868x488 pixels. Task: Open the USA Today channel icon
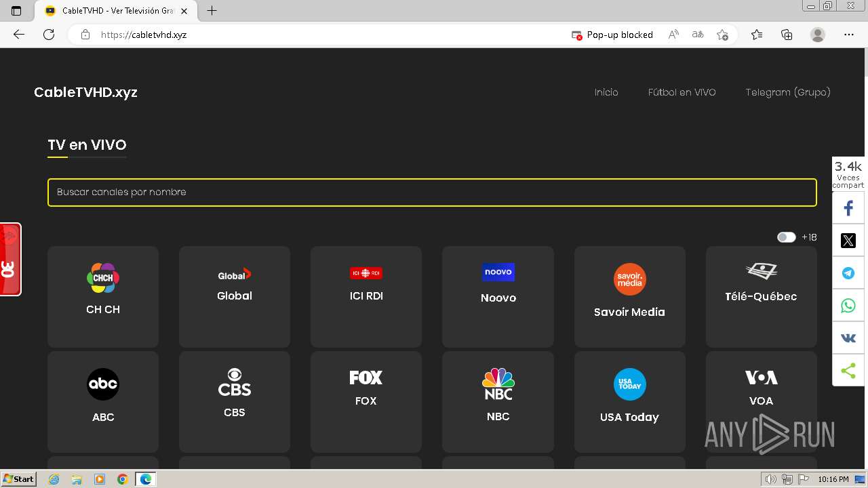(630, 384)
